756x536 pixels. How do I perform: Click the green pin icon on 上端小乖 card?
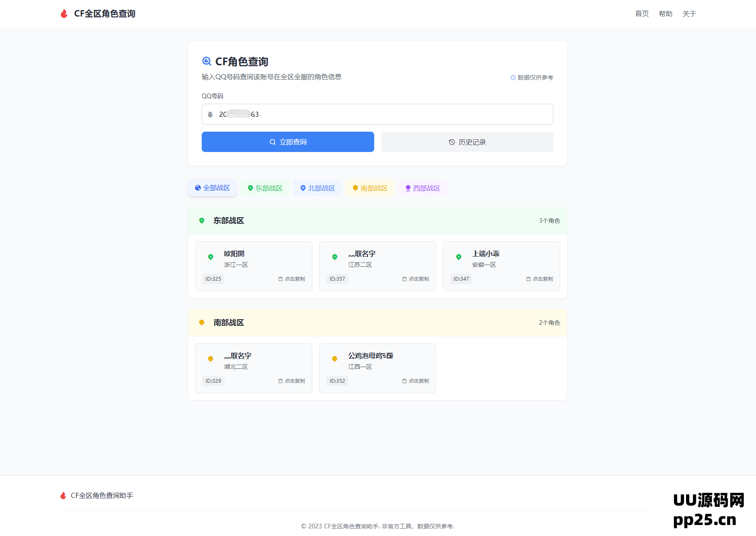459,257
